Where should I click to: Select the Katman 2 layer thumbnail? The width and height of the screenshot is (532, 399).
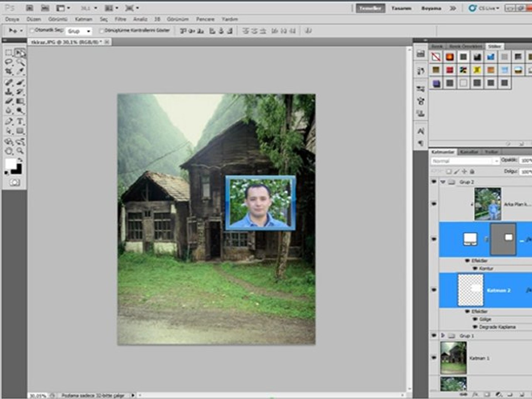click(470, 290)
